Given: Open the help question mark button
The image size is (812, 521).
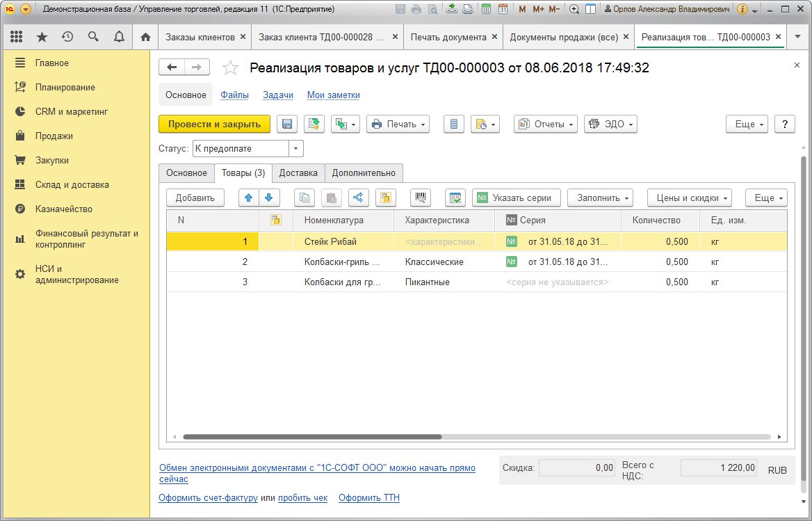Looking at the screenshot, I should [x=785, y=125].
